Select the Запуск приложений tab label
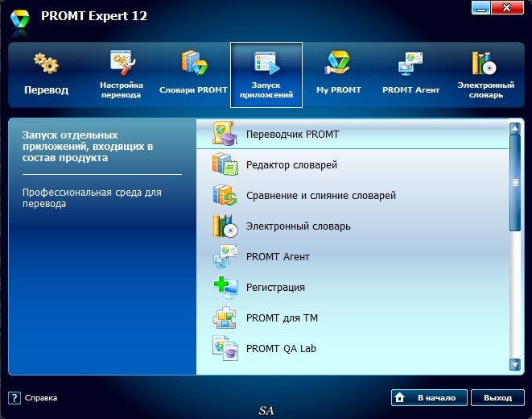 click(x=266, y=90)
